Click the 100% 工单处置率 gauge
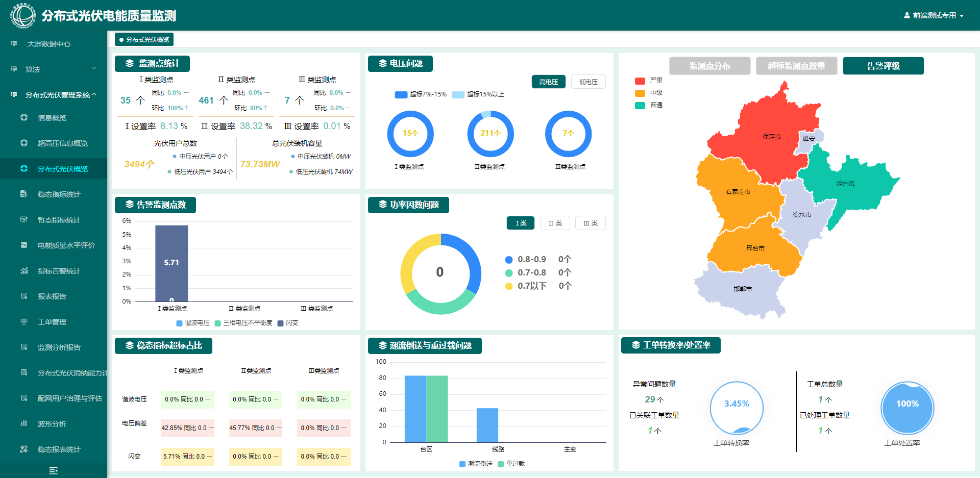The width and height of the screenshot is (980, 478). pyautogui.click(x=908, y=408)
